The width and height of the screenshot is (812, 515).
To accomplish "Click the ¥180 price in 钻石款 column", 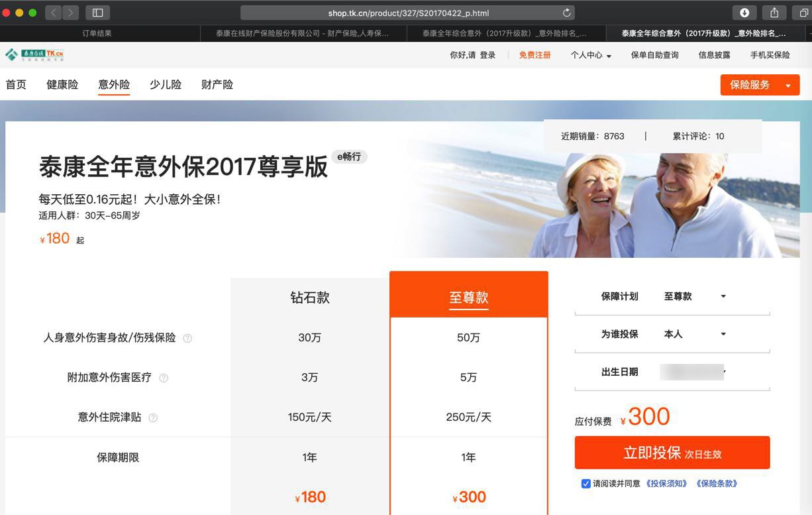I will pos(310,497).
